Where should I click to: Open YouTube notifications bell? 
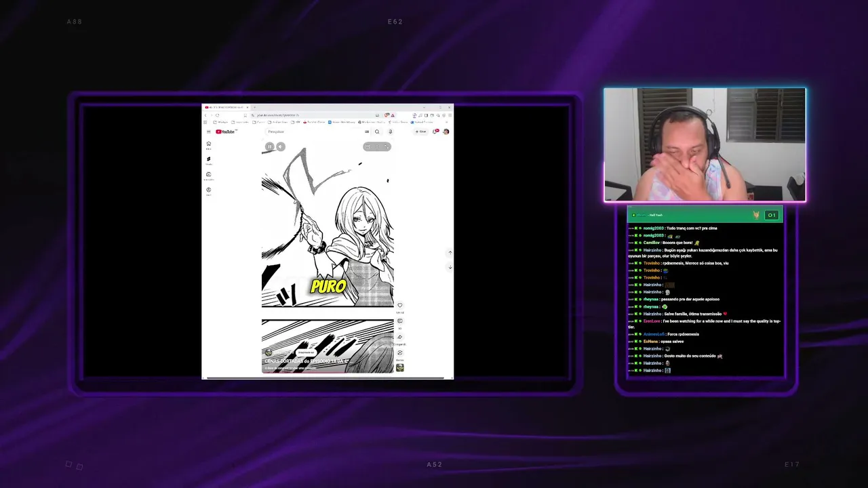(435, 131)
